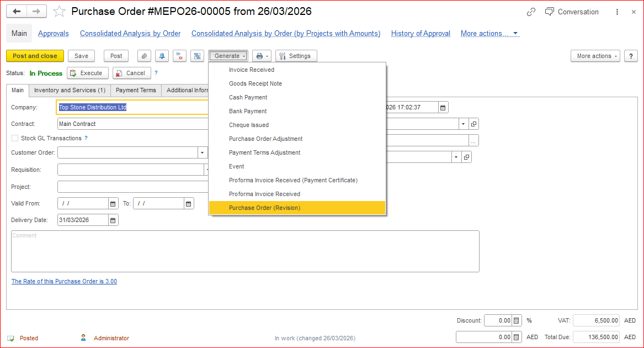Click into the Comment text area
Image resolution: width=644 pixels, height=348 pixels.
pos(245,251)
